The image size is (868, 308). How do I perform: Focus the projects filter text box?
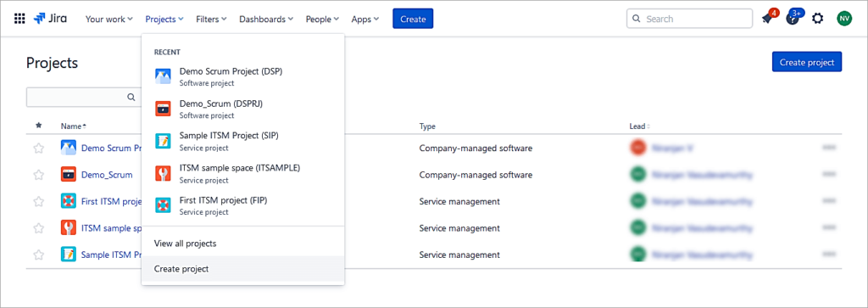[x=83, y=97]
